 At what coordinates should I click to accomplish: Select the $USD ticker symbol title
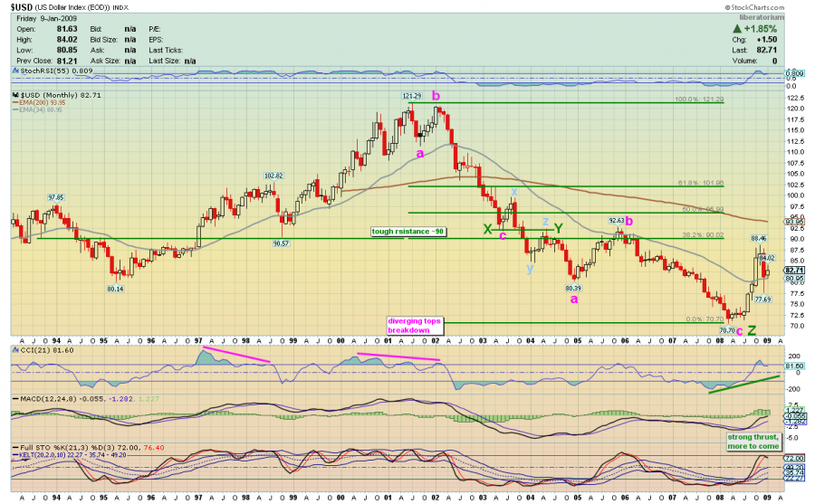click(x=22, y=7)
